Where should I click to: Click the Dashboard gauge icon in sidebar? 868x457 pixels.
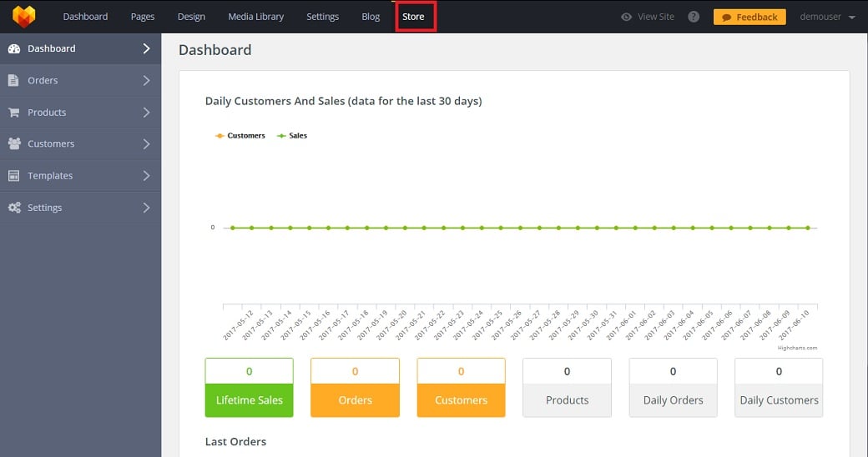click(14, 48)
